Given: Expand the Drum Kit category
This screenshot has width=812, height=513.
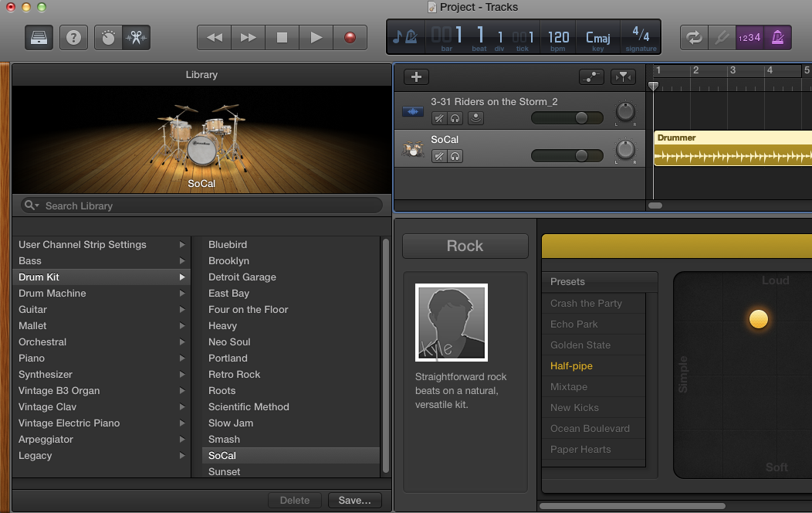Looking at the screenshot, I should point(182,277).
